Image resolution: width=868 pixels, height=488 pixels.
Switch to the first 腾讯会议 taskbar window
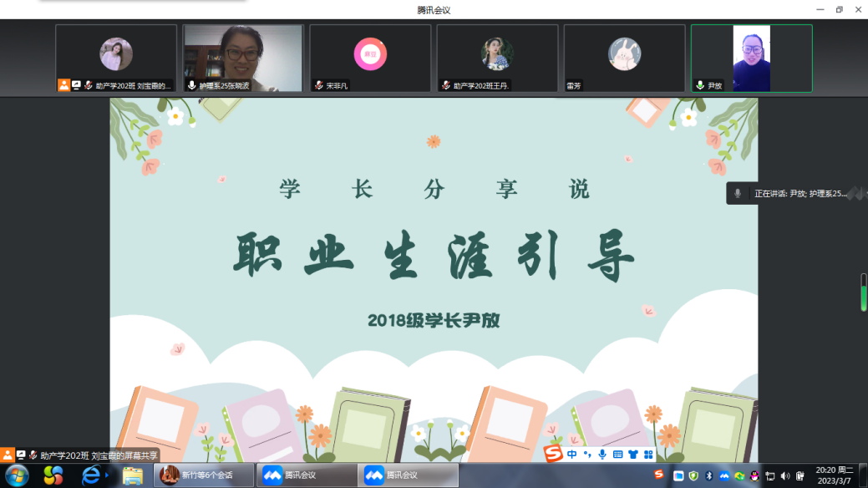point(307,475)
